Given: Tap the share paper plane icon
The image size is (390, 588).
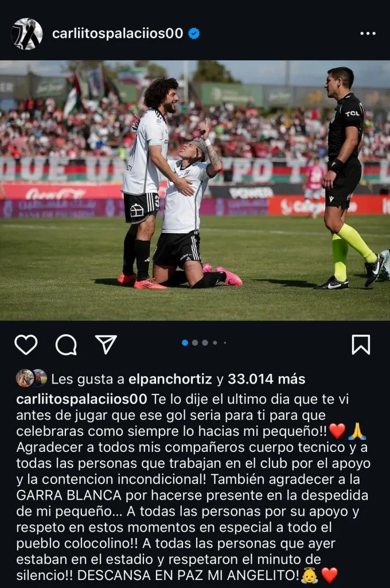Looking at the screenshot, I should [x=106, y=345].
